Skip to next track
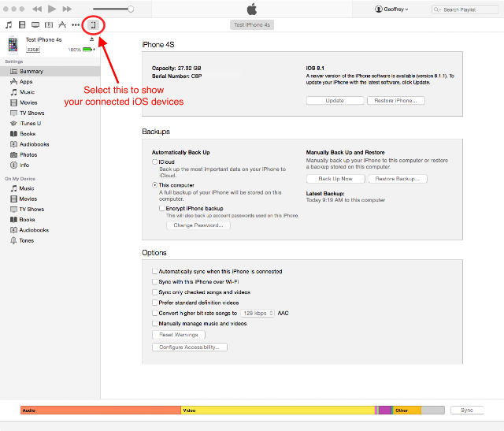This screenshot has width=504, height=431. pyautogui.click(x=67, y=9)
